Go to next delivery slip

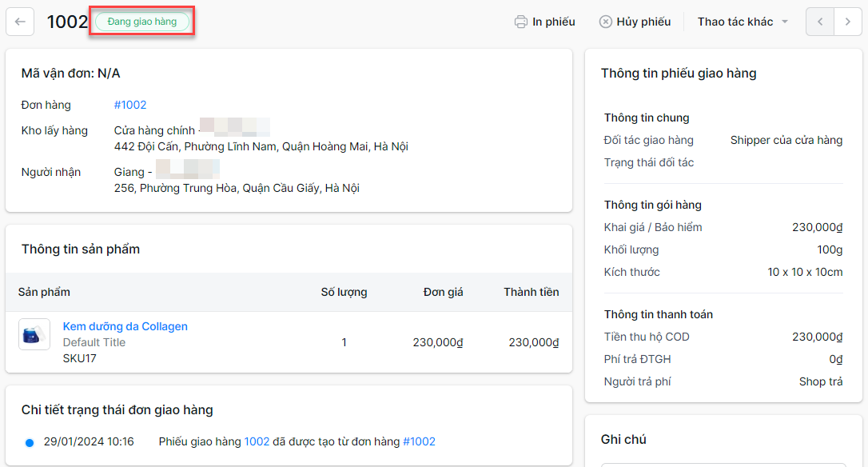point(847,22)
